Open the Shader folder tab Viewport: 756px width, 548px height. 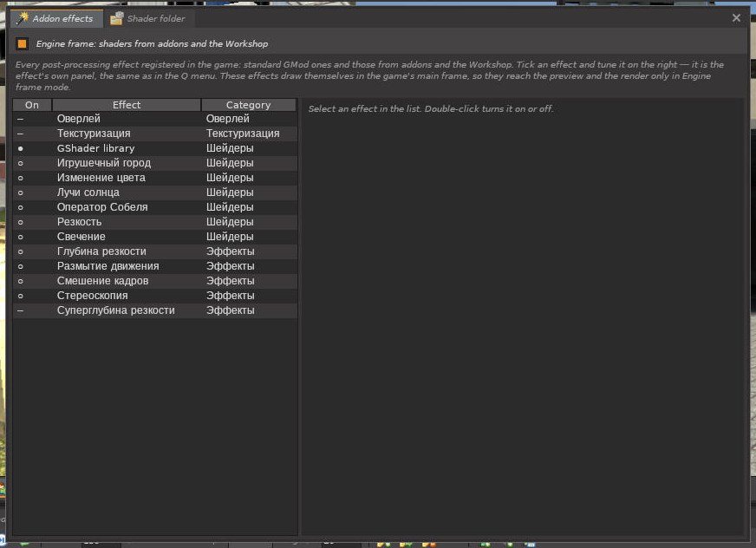pyautogui.click(x=148, y=19)
